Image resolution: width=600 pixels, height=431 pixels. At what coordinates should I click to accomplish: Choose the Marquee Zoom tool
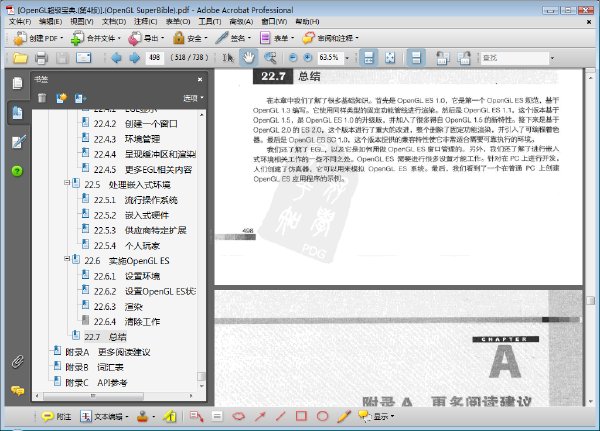coord(270,58)
